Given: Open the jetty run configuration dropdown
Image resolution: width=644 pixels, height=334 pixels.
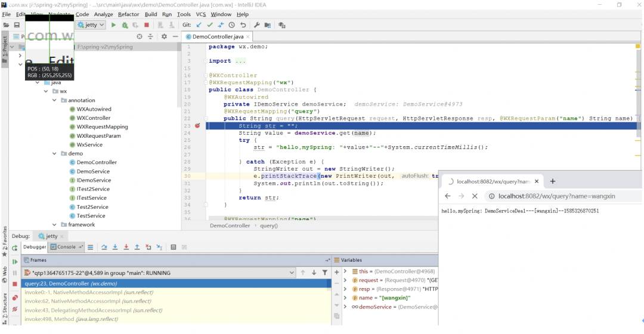Looking at the screenshot, I should (91, 25).
